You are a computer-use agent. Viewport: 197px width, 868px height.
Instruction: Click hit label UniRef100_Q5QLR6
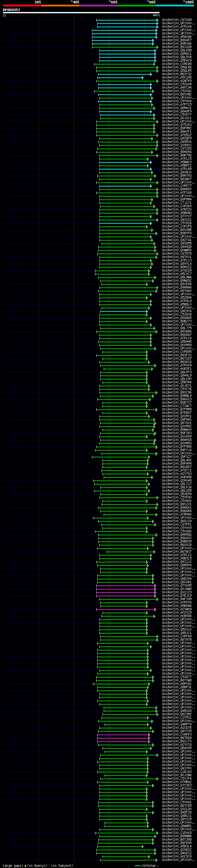coord(176,67)
